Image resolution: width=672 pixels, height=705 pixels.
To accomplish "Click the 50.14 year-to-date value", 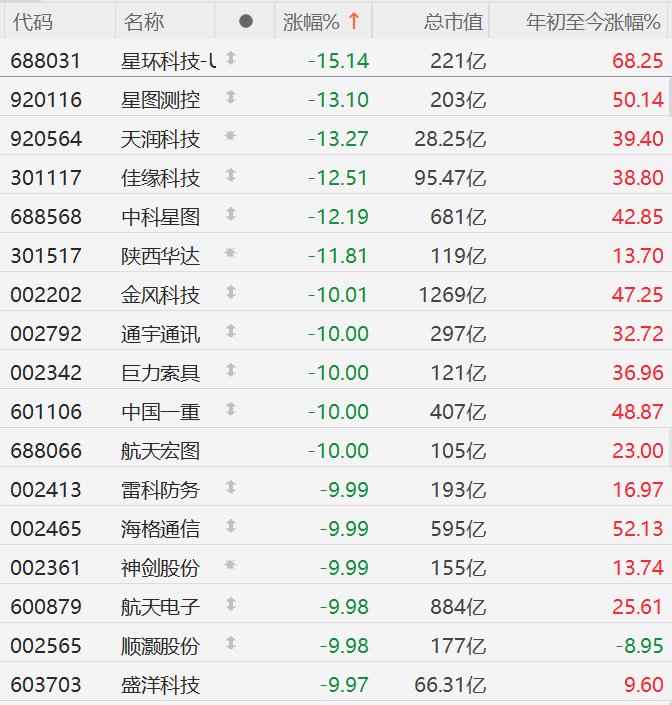I will pyautogui.click(x=637, y=100).
